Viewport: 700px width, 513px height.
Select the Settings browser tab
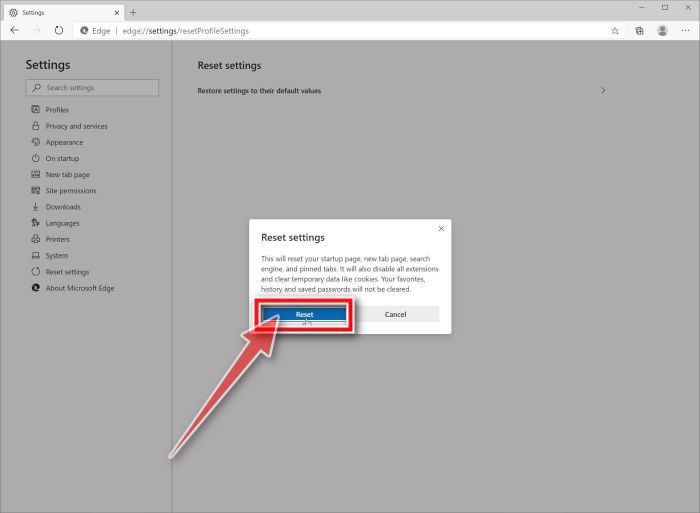pos(65,13)
